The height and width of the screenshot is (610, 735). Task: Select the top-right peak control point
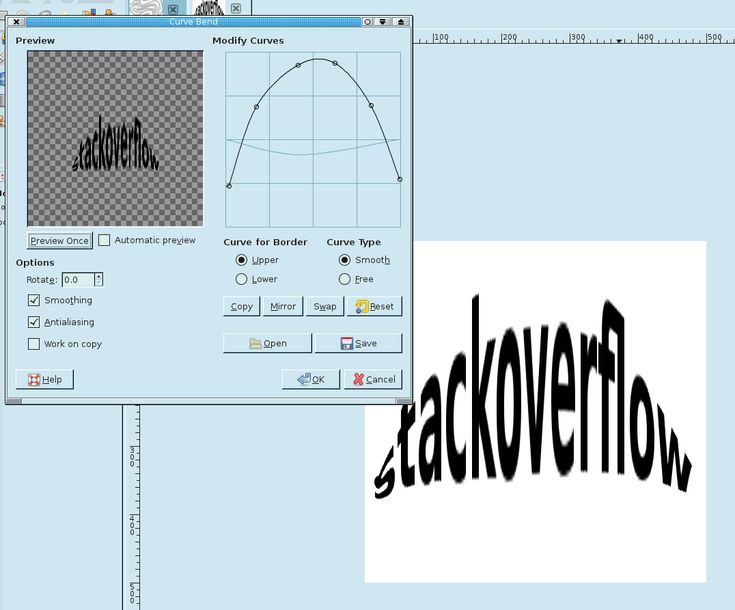pos(335,62)
